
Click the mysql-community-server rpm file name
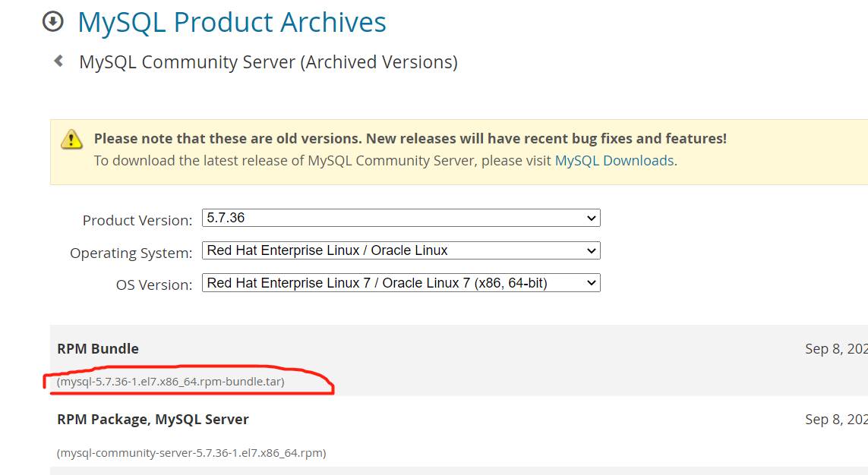[191, 453]
